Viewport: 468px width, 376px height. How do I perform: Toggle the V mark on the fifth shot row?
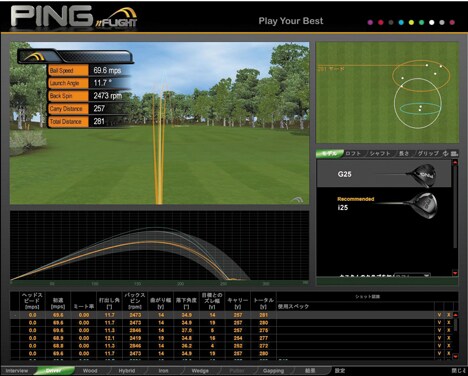tap(439, 345)
